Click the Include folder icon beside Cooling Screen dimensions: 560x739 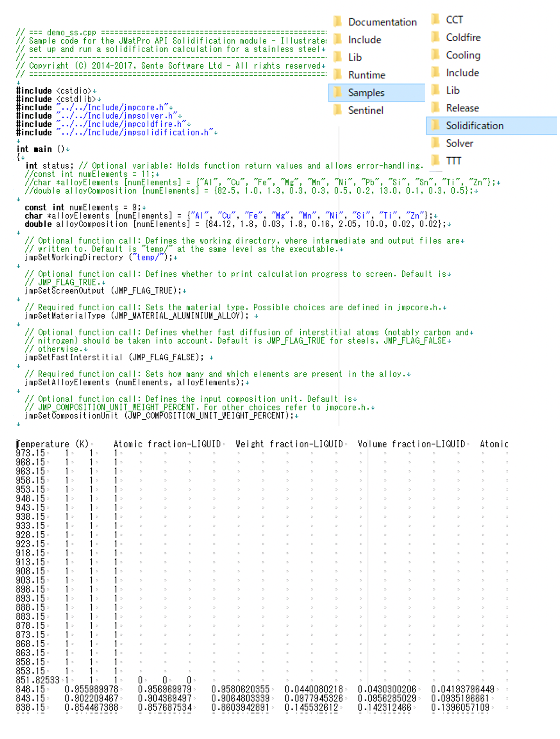point(435,72)
